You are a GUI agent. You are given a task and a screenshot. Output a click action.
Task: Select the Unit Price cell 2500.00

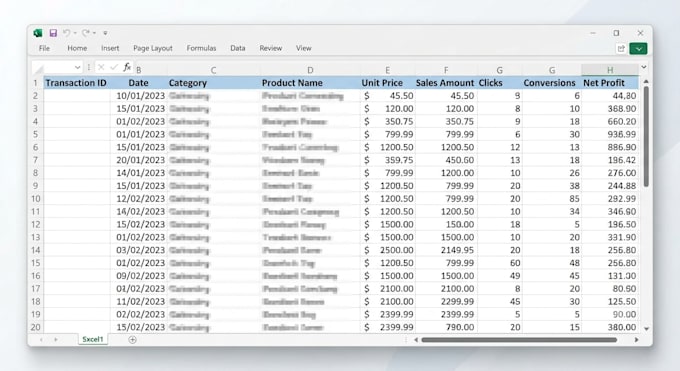pyautogui.click(x=387, y=250)
